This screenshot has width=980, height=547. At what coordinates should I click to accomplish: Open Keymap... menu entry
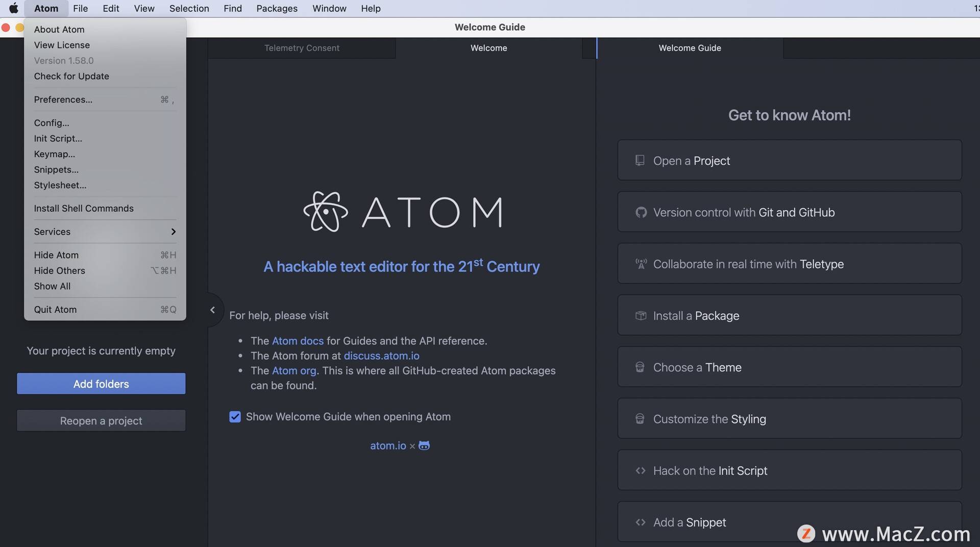105,154
